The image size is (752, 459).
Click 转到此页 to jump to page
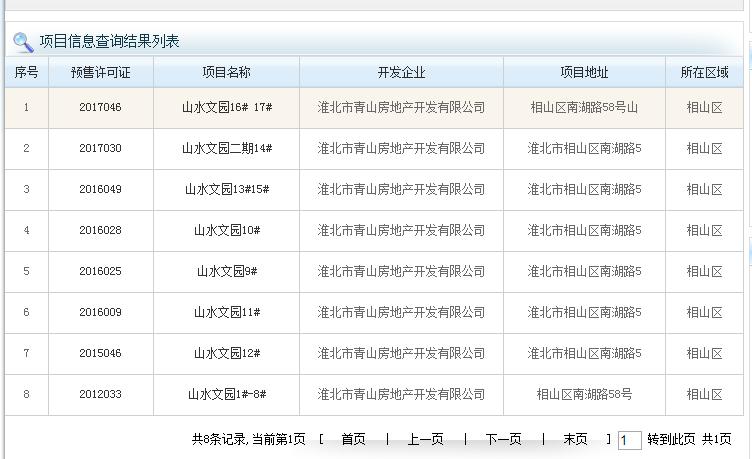(671, 439)
